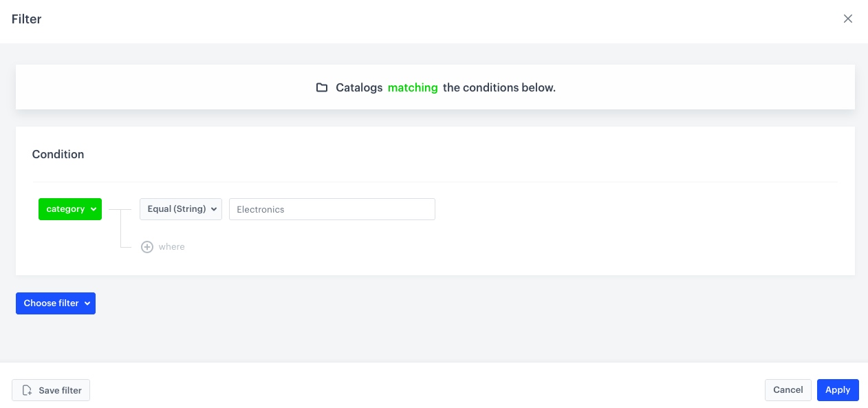Cancel the filter changes
The width and height of the screenshot is (868, 408).
point(788,390)
